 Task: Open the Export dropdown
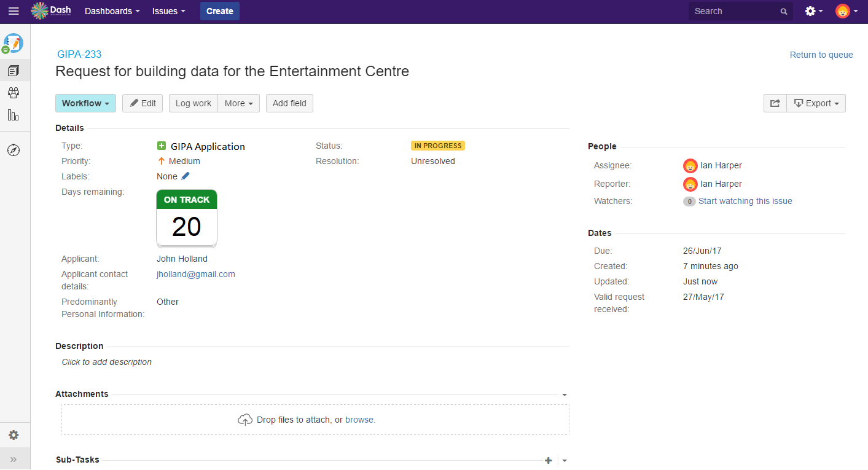(x=816, y=103)
